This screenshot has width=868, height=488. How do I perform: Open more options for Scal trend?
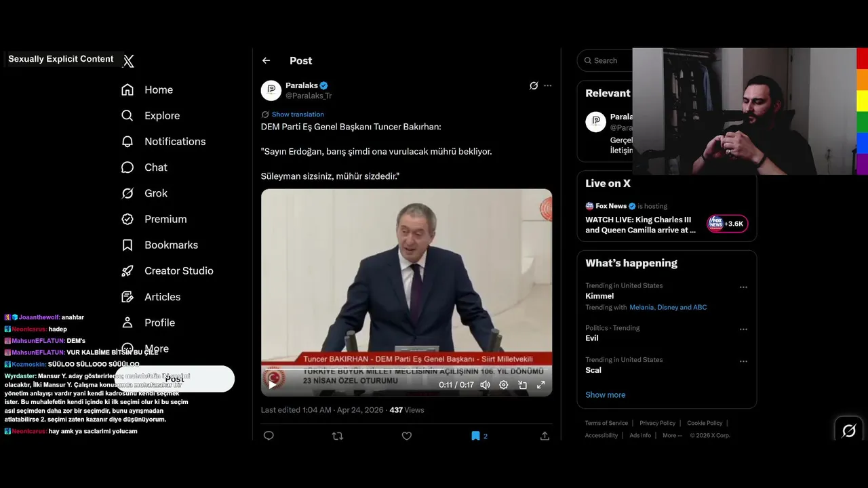[743, 361]
